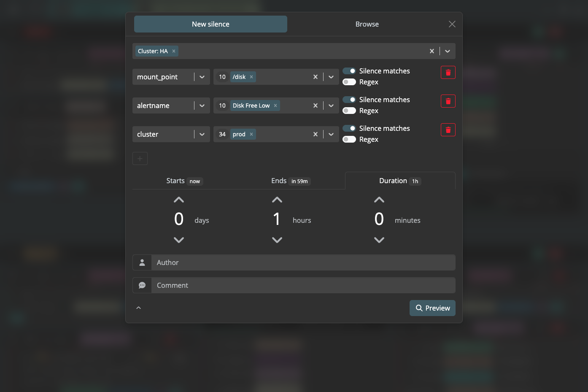Increase duration days by one
Screen dimensions: 588x392
pyautogui.click(x=179, y=200)
